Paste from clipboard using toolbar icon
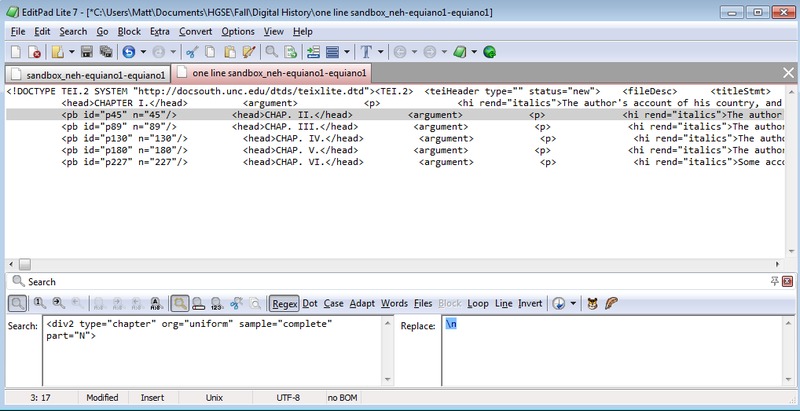 click(230, 52)
